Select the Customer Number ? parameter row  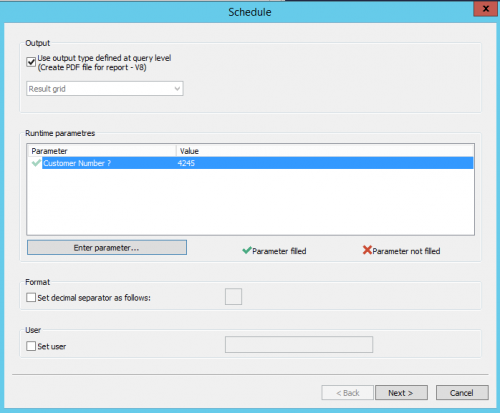[250, 163]
